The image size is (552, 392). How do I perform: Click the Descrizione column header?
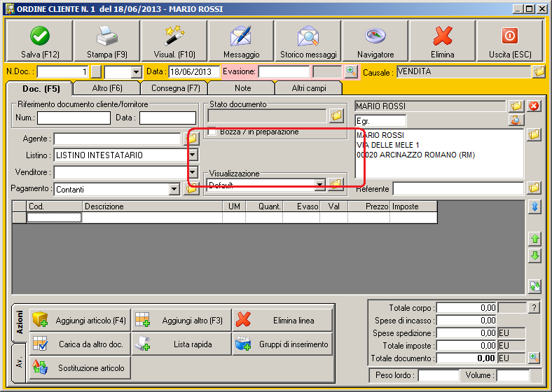(153, 206)
